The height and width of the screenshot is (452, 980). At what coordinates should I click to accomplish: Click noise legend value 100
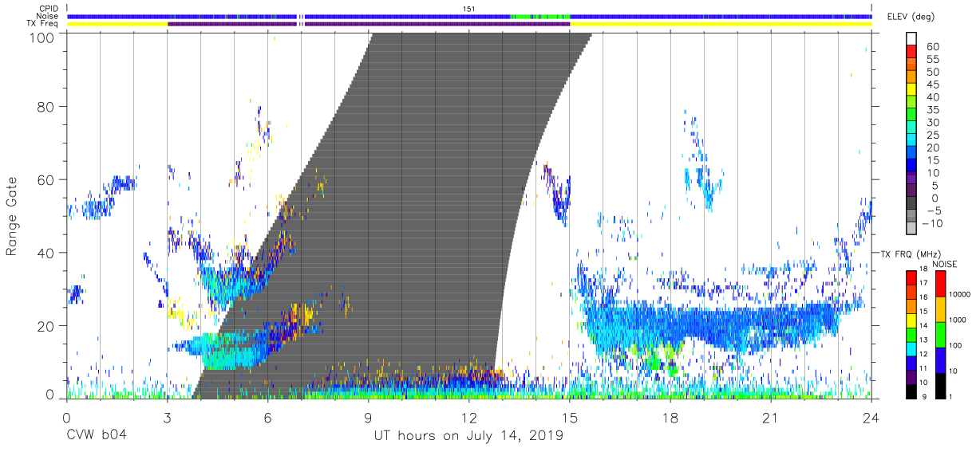coord(954,345)
